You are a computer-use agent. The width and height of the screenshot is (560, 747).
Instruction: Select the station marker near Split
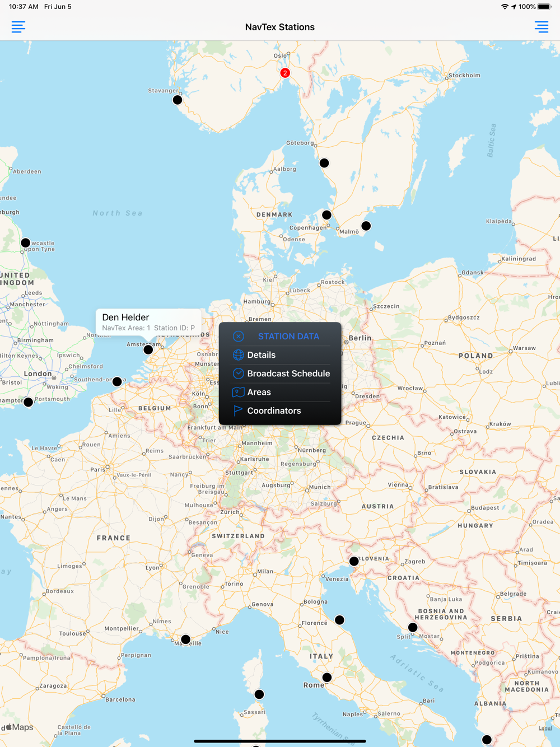[x=413, y=627]
